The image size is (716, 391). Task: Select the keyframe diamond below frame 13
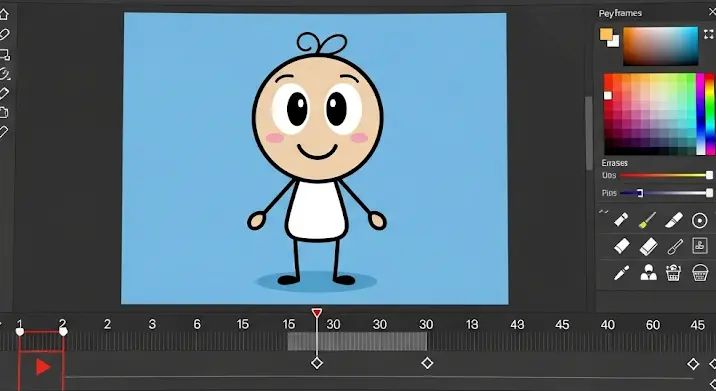coord(427,363)
